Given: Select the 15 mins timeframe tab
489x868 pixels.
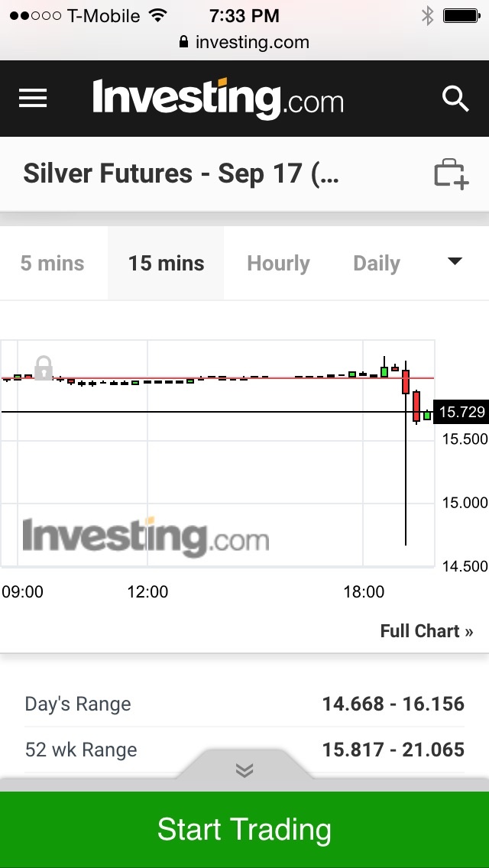Looking at the screenshot, I should coord(166,264).
